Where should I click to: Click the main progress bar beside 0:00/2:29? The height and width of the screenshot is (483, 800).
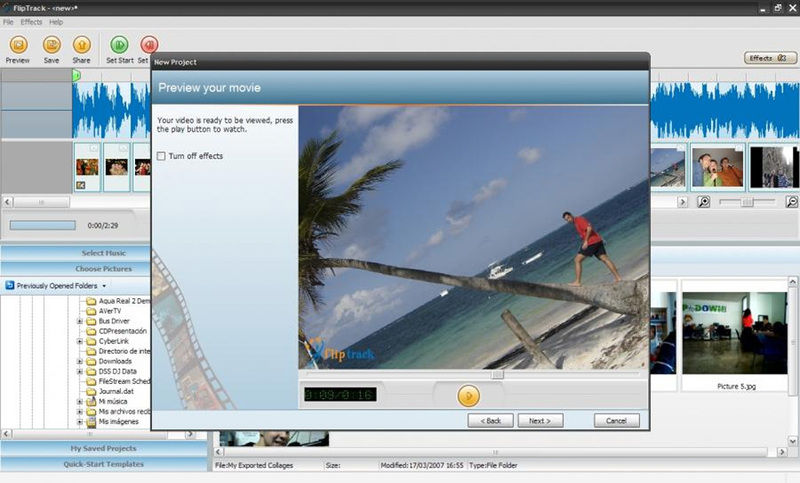coord(42,225)
